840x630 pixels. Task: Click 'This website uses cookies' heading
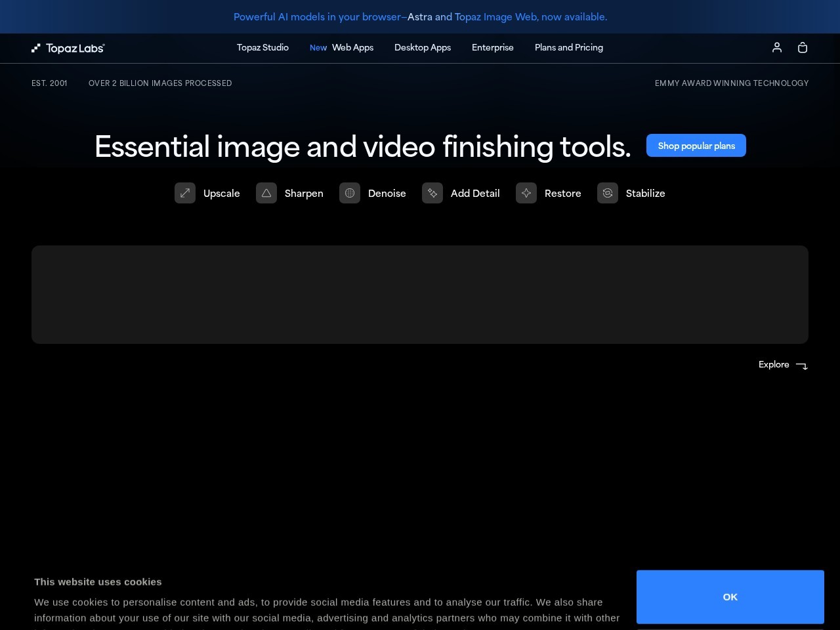[98, 581]
